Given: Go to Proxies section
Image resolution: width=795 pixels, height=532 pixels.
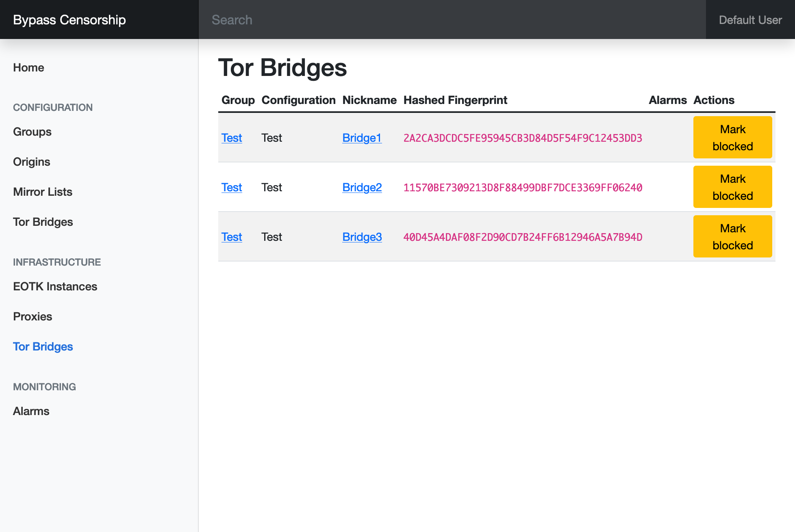Looking at the screenshot, I should 33,316.
